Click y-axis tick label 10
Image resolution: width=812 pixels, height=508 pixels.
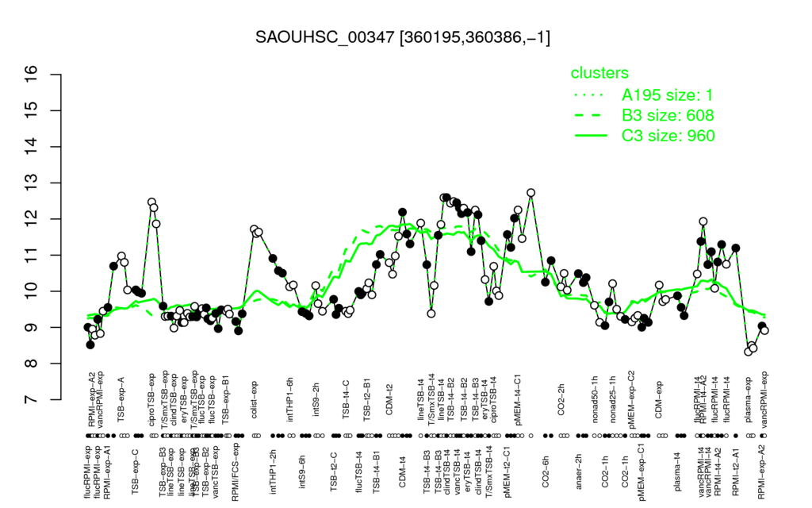click(x=32, y=291)
